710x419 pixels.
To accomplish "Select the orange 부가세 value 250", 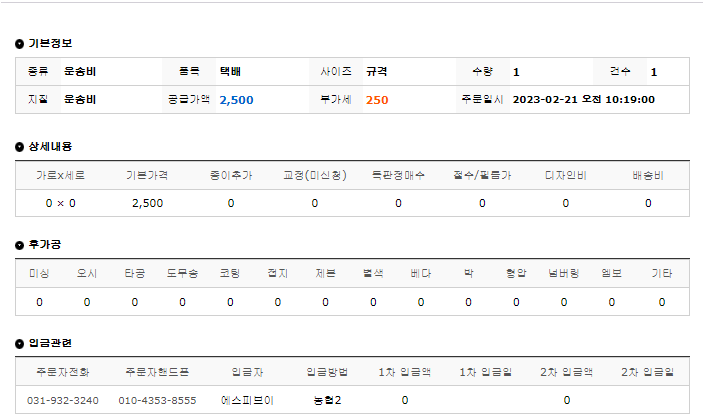I will click(x=377, y=100).
